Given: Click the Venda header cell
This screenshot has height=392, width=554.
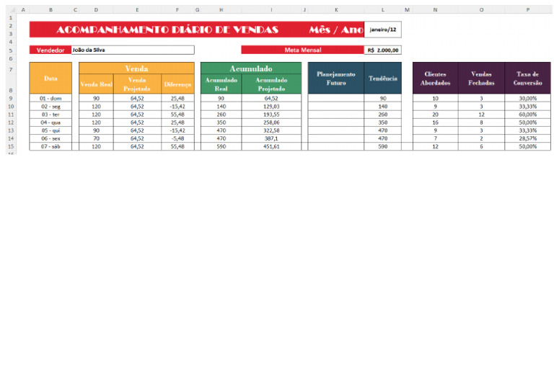Looking at the screenshot, I should [x=136, y=68].
